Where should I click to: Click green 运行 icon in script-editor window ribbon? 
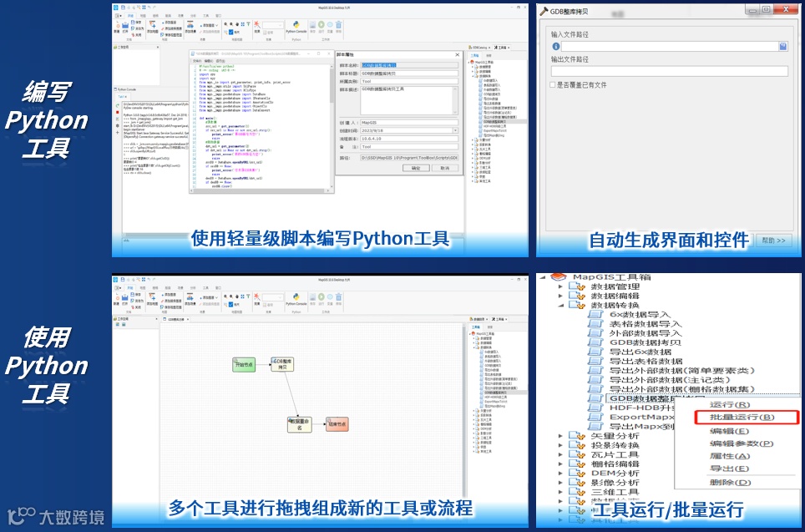pyautogui.click(x=321, y=27)
